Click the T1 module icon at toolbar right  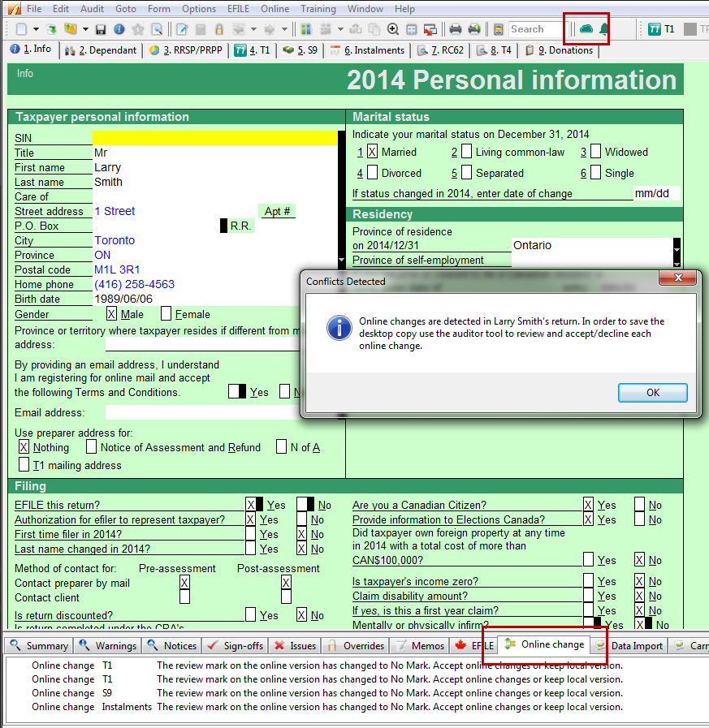(655, 29)
